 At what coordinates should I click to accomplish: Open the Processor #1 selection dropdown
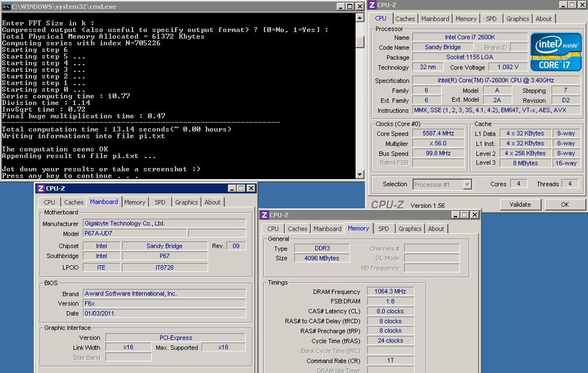click(x=467, y=185)
